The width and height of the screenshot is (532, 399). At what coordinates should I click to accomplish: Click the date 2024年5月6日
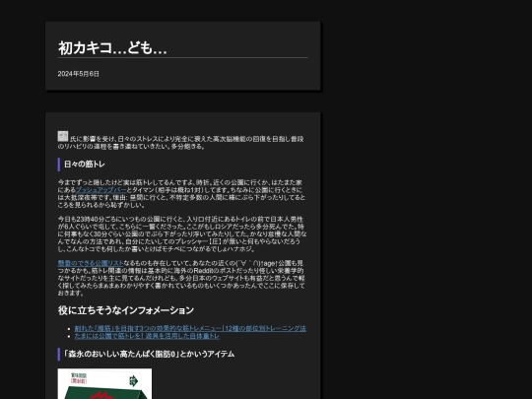point(79,74)
